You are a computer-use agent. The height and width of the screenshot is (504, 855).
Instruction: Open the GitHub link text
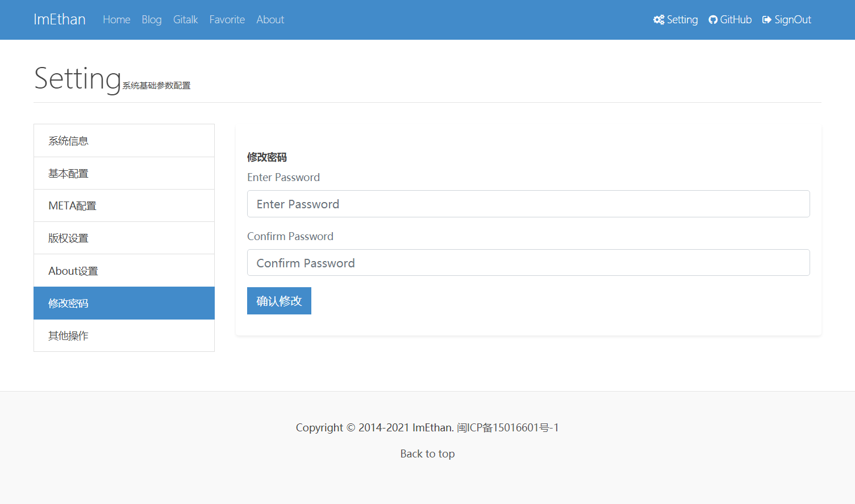[736, 20]
